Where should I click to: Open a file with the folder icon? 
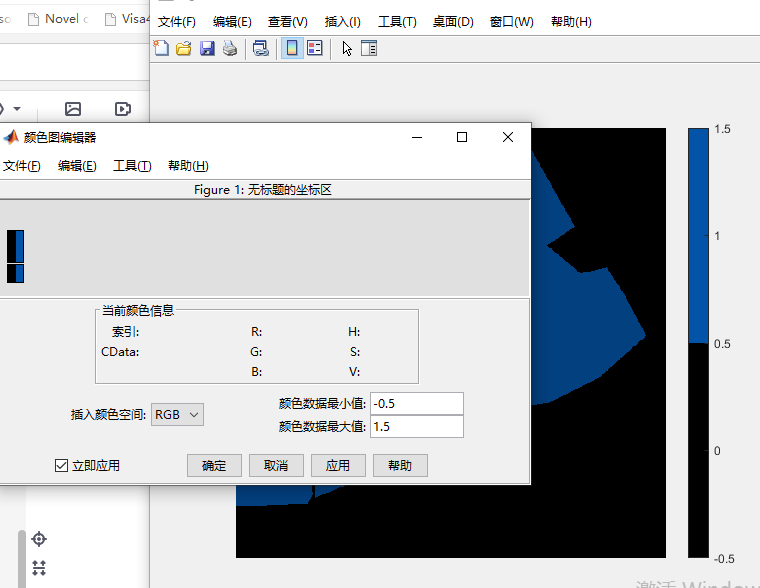point(184,48)
